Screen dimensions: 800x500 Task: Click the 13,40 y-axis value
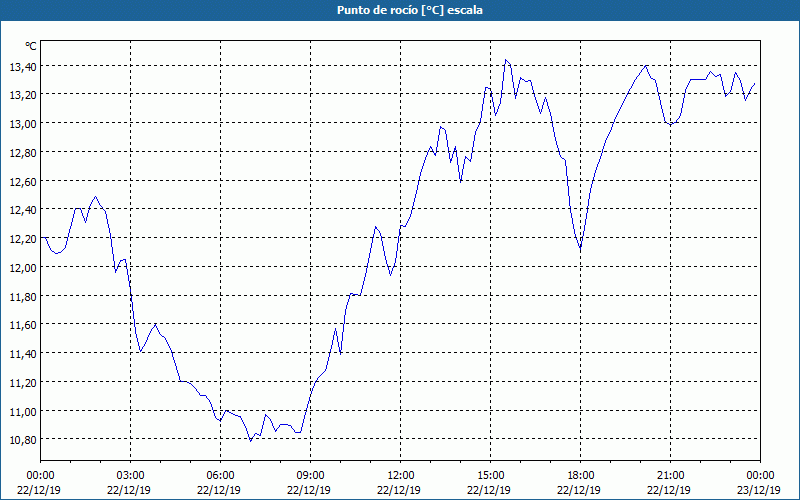tap(22, 66)
